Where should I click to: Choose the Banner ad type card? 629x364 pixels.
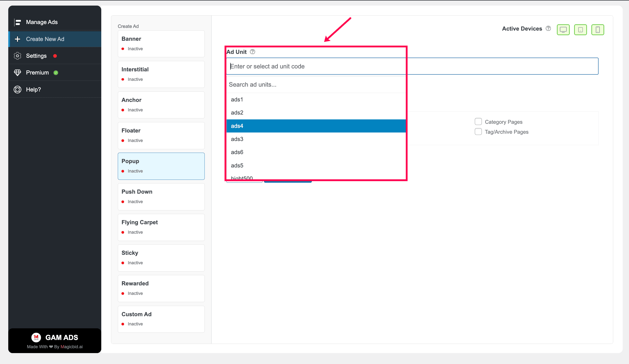161,44
